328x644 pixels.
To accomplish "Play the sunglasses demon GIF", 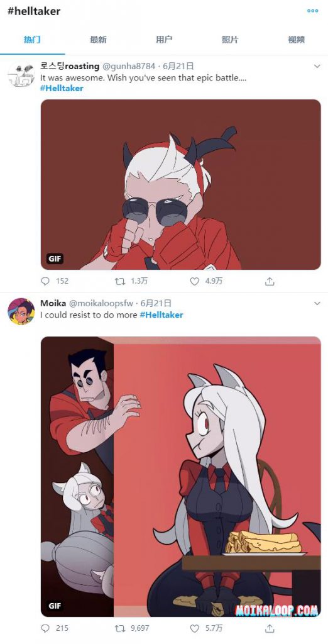I will 180,184.
